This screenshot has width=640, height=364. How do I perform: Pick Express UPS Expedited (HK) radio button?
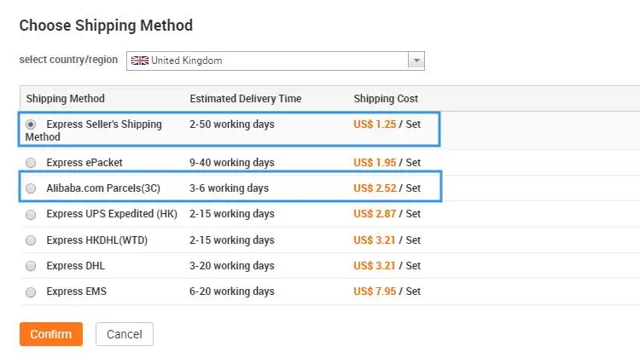pyautogui.click(x=32, y=214)
